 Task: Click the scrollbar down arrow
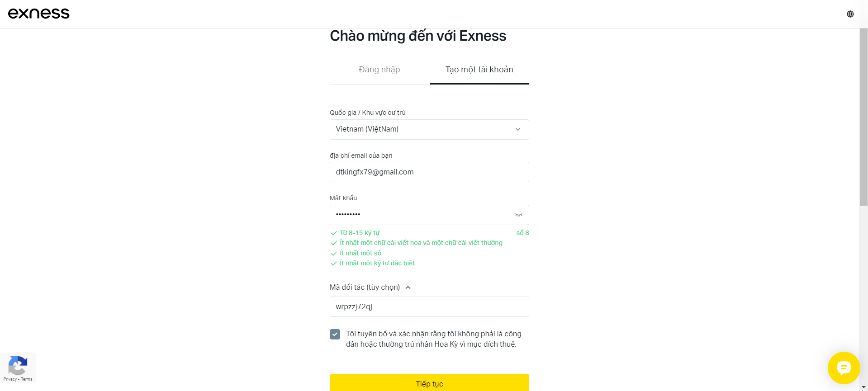[863, 387]
